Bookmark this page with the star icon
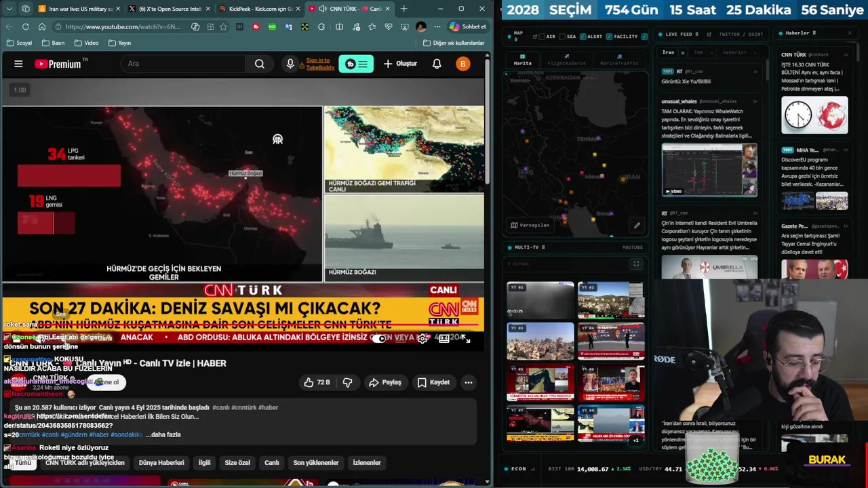 (x=223, y=26)
